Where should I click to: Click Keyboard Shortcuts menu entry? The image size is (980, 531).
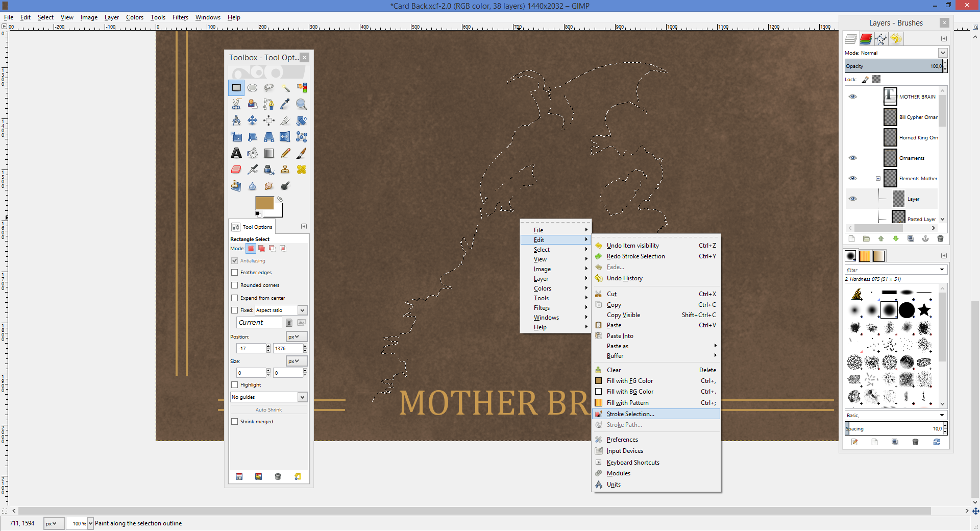(656, 463)
